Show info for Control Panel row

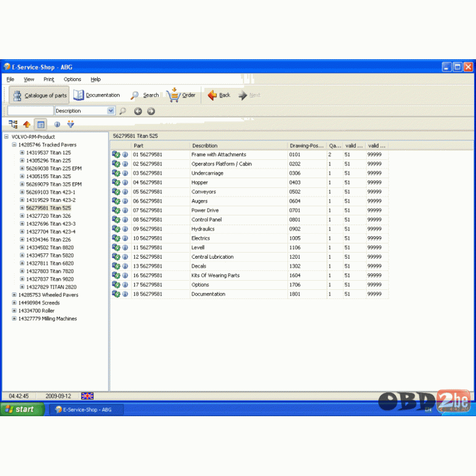125,220
